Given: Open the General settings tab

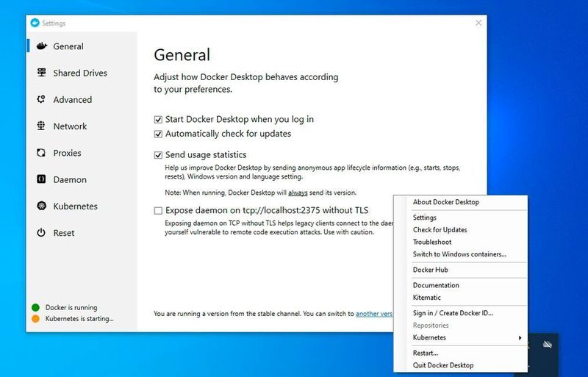Looking at the screenshot, I should point(68,46).
